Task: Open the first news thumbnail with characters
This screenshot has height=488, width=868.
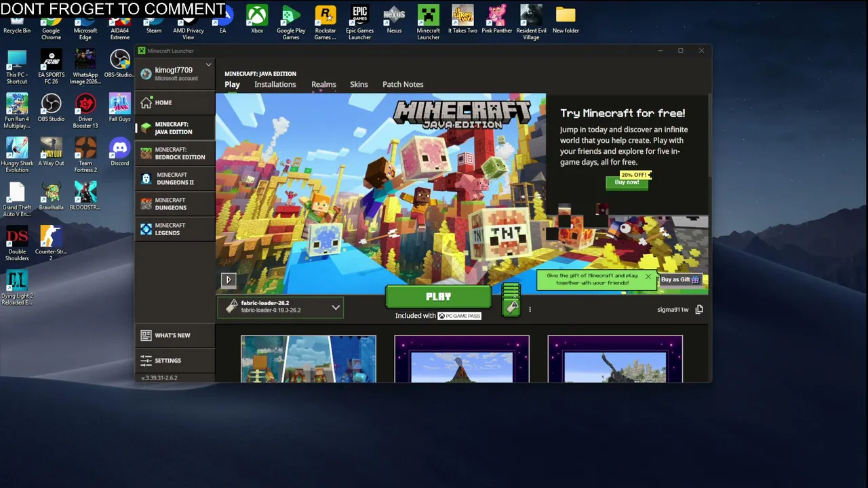Action: (x=309, y=359)
